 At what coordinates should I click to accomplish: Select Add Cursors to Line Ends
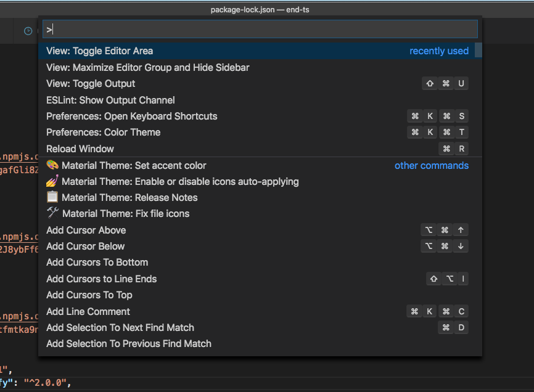point(260,279)
